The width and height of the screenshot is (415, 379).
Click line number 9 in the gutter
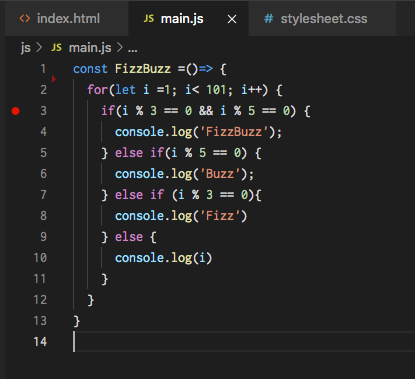point(43,237)
